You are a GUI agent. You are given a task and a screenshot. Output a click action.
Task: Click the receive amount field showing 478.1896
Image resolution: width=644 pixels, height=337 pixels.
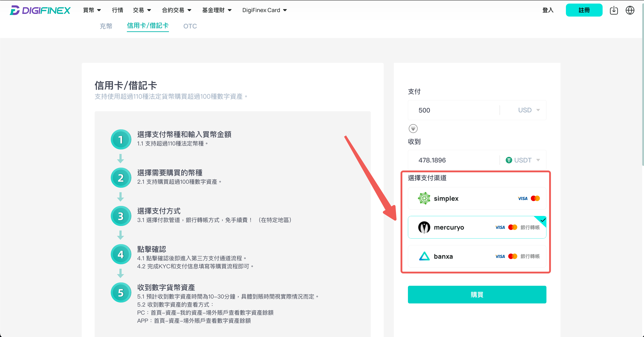(454, 160)
